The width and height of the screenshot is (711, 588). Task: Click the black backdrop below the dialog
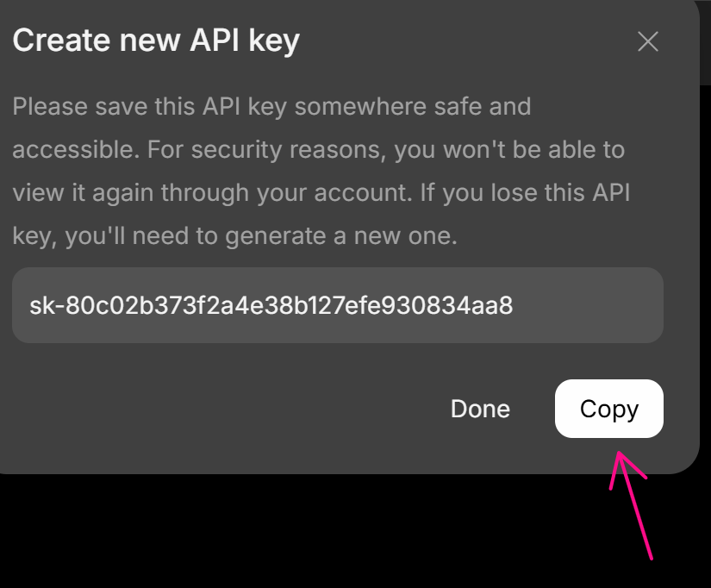(x=259, y=535)
